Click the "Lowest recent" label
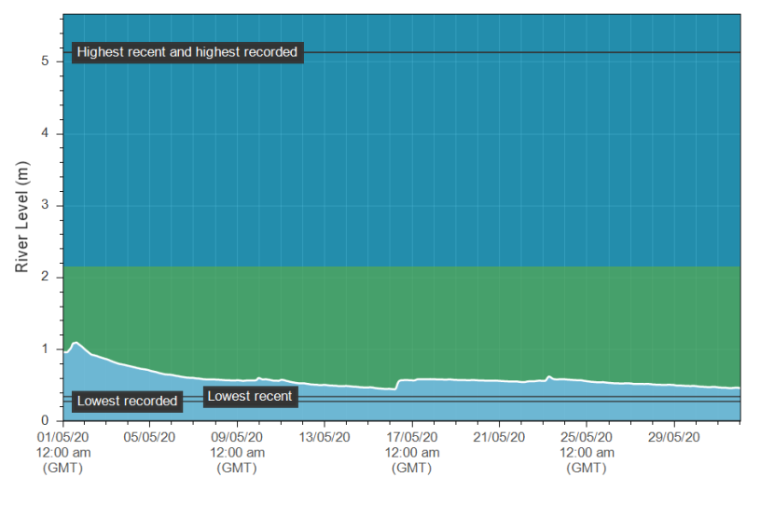The width and height of the screenshot is (774, 532). click(250, 396)
